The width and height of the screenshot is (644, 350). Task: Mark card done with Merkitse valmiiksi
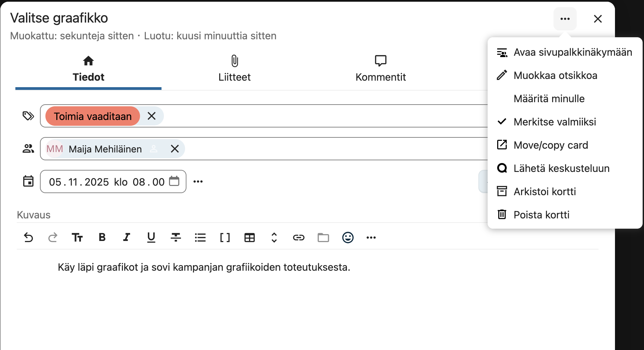555,122
